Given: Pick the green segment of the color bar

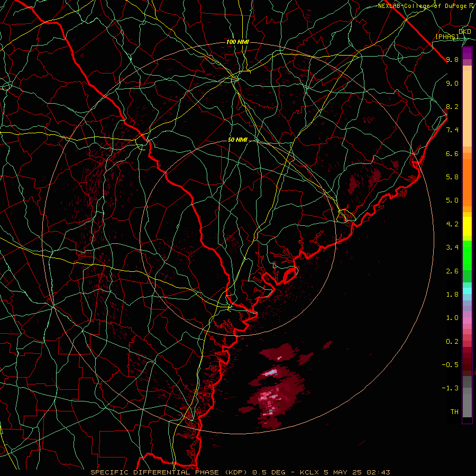Looking at the screenshot, I should [467, 255].
